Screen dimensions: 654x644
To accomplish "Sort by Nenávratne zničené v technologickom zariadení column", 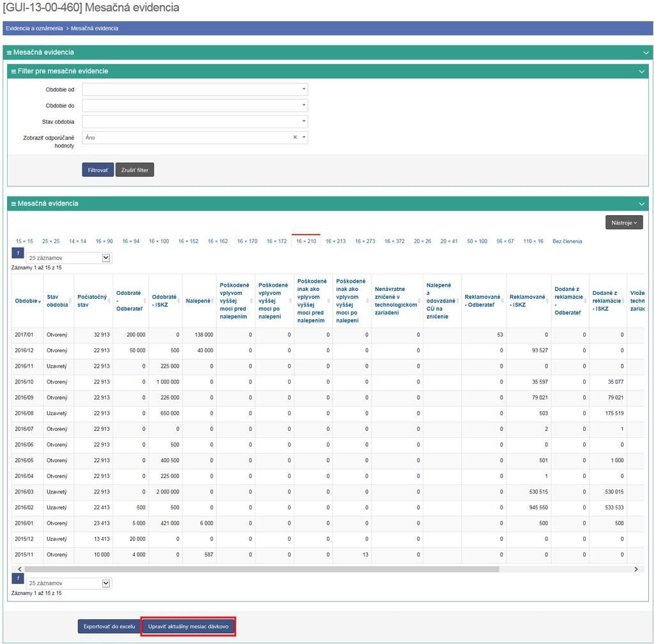I will (x=397, y=301).
